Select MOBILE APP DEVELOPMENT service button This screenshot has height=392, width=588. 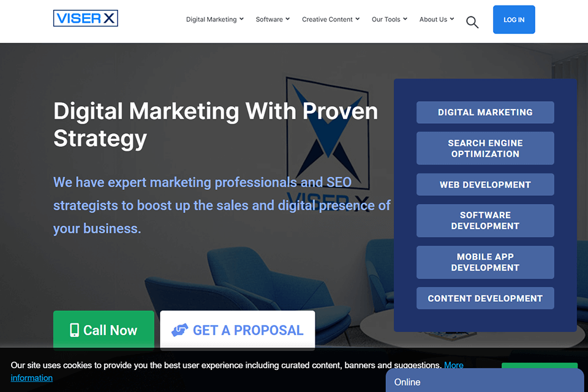[485, 262]
